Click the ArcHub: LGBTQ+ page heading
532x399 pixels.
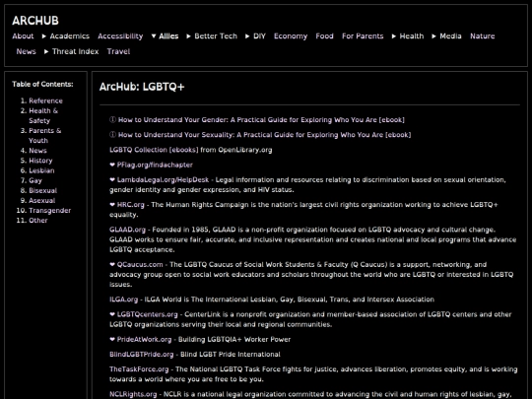(x=142, y=87)
